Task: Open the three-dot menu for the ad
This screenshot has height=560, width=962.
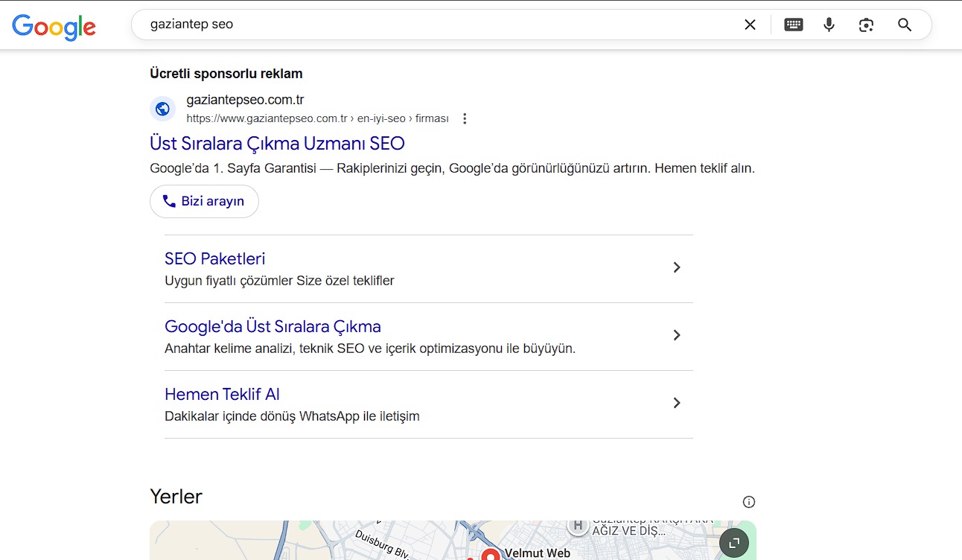Action: (465, 118)
